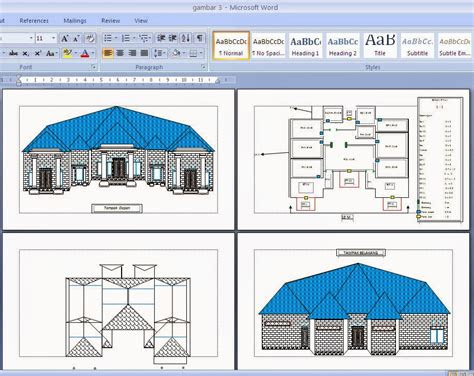Click the red font color button

click(85, 53)
